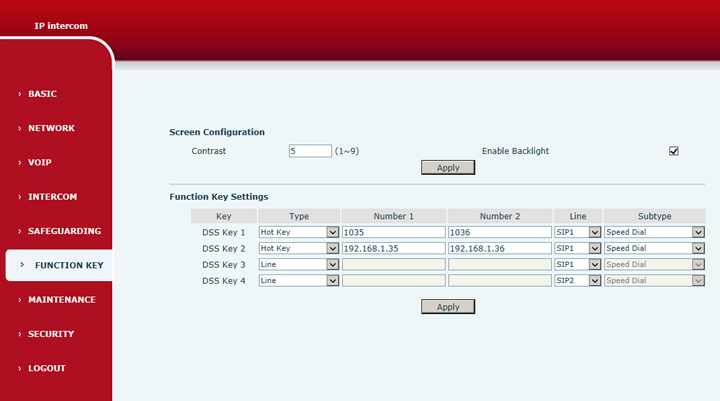Image resolution: width=720 pixels, height=401 pixels.
Task: Open the MAINTENANCE menu section
Action: pyautogui.click(x=61, y=300)
